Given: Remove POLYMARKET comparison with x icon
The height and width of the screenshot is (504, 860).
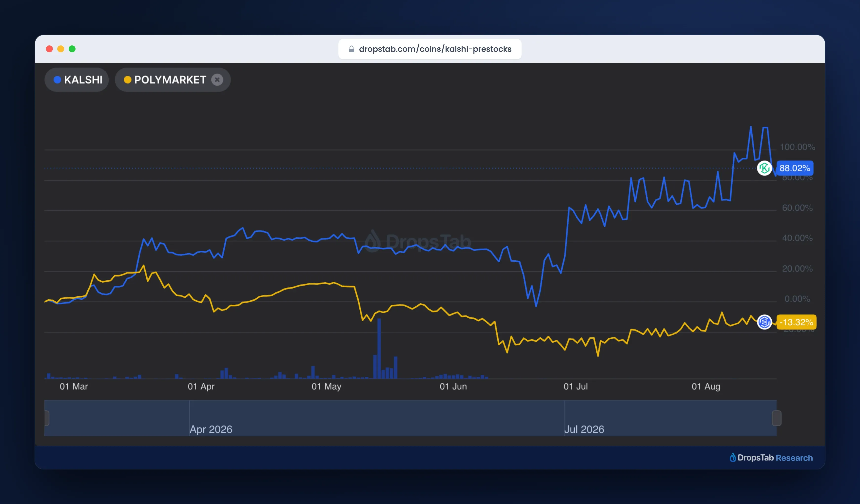Looking at the screenshot, I should pos(217,80).
